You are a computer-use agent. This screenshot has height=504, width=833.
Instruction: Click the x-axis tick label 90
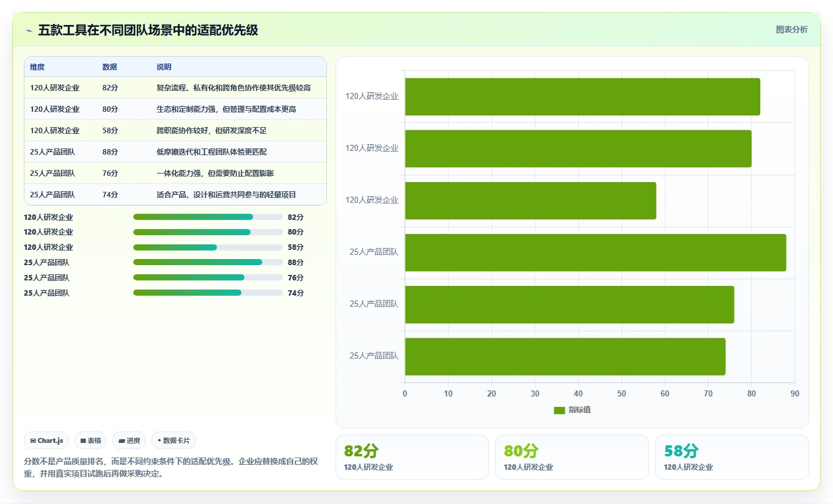coord(794,393)
